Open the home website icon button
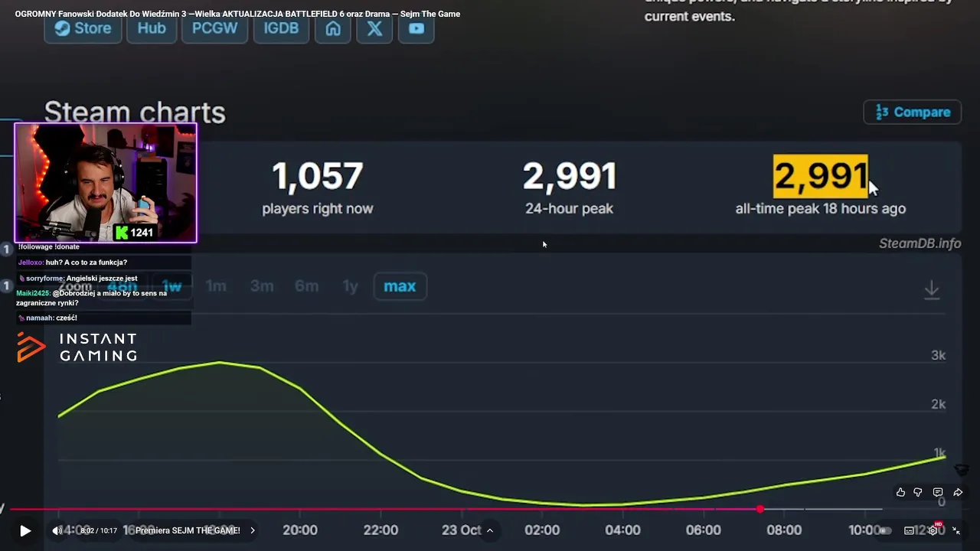Image resolution: width=980 pixels, height=551 pixels. (333, 28)
